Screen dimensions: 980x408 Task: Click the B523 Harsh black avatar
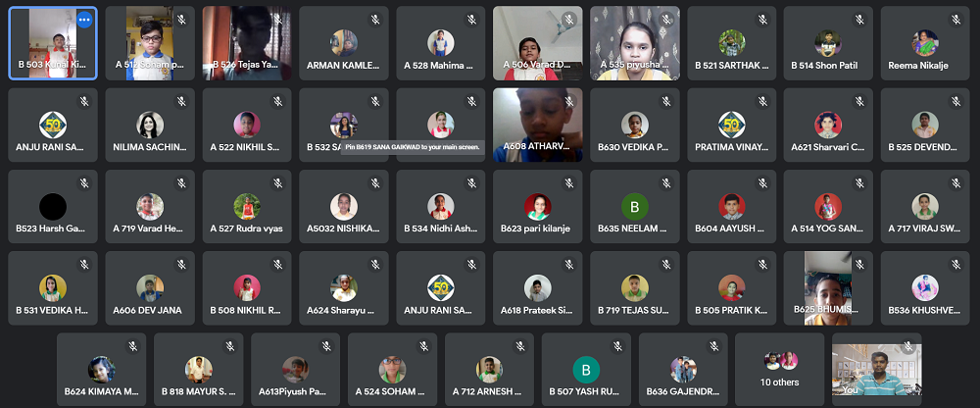pos(53,207)
